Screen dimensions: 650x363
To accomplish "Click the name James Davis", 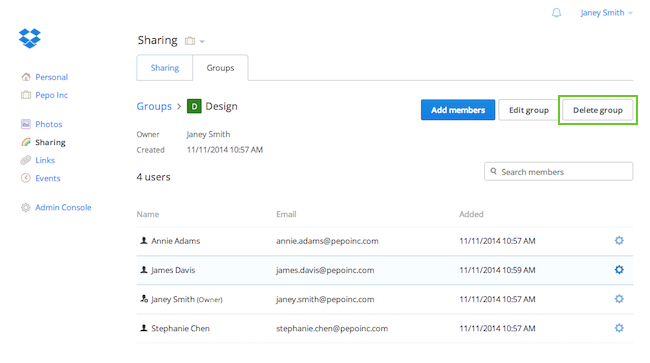I will pos(173,270).
